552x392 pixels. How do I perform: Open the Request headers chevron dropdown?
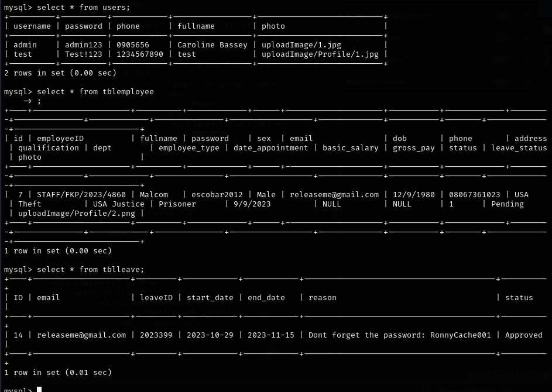tap(525, 60)
